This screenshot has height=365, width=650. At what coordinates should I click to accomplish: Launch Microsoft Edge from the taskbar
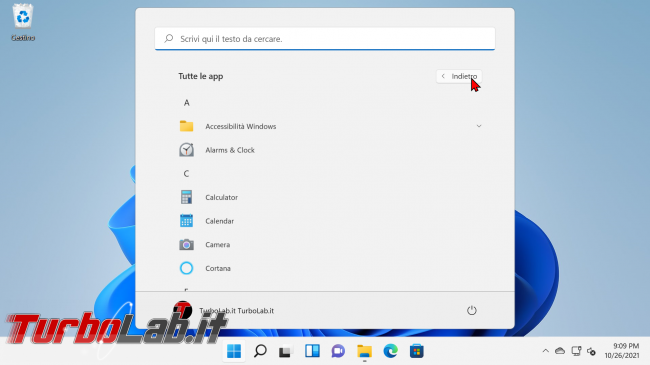click(390, 351)
